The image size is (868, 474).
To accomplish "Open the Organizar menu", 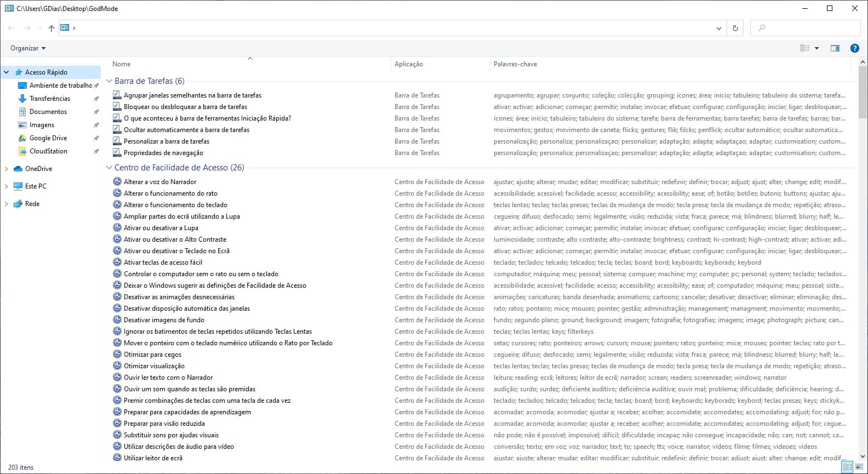I will tap(28, 48).
